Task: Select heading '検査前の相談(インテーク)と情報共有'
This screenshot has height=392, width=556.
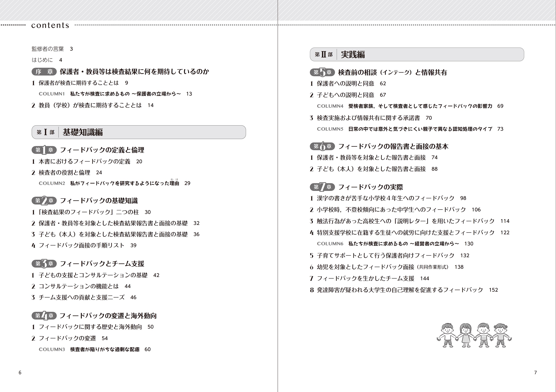Action: pyautogui.click(x=393, y=73)
